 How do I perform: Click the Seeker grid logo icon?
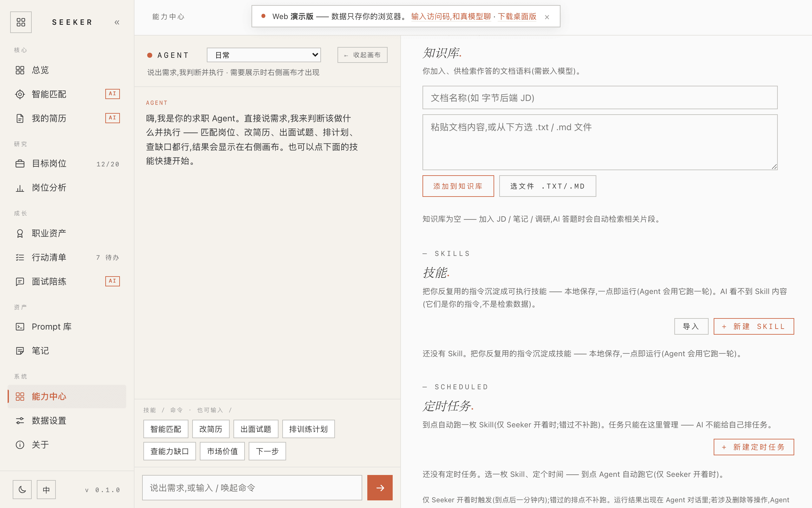(21, 22)
